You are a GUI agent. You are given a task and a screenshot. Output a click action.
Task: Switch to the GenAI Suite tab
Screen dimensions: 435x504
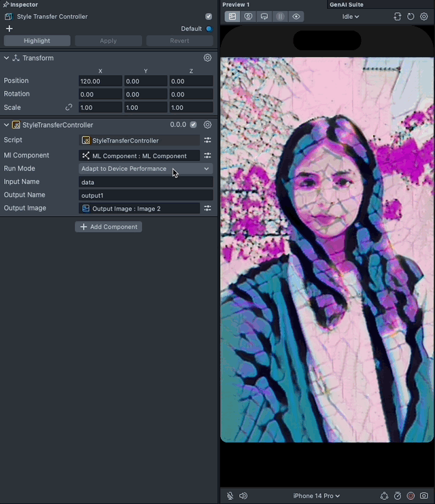coord(346,5)
